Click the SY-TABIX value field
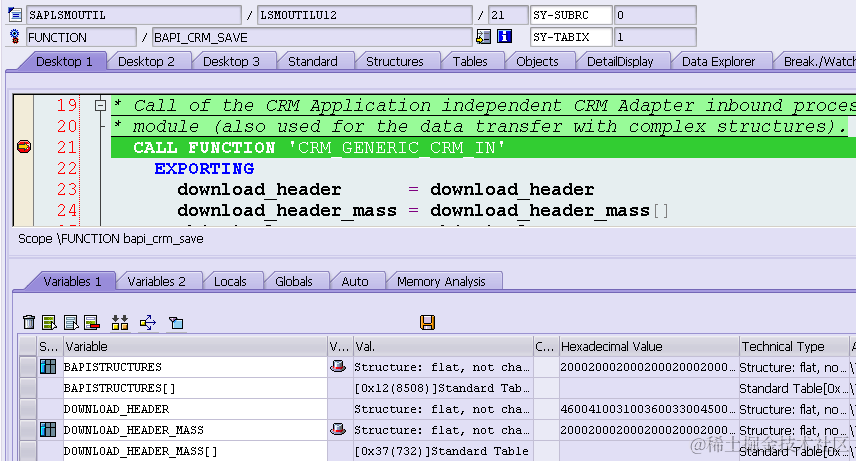Image resolution: width=856 pixels, height=461 pixels. pyautogui.click(x=655, y=37)
